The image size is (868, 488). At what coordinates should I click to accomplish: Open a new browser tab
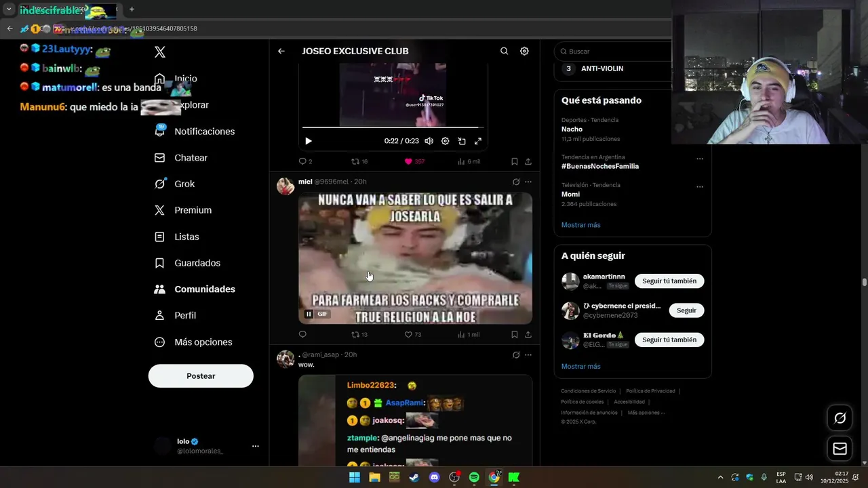(x=132, y=9)
